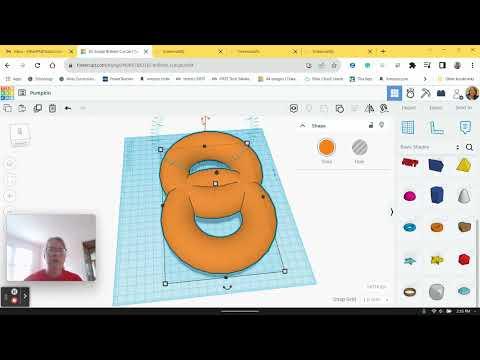Open a new browser tab
Image resolution: width=480 pixels, height=360 pixels.
(383, 51)
